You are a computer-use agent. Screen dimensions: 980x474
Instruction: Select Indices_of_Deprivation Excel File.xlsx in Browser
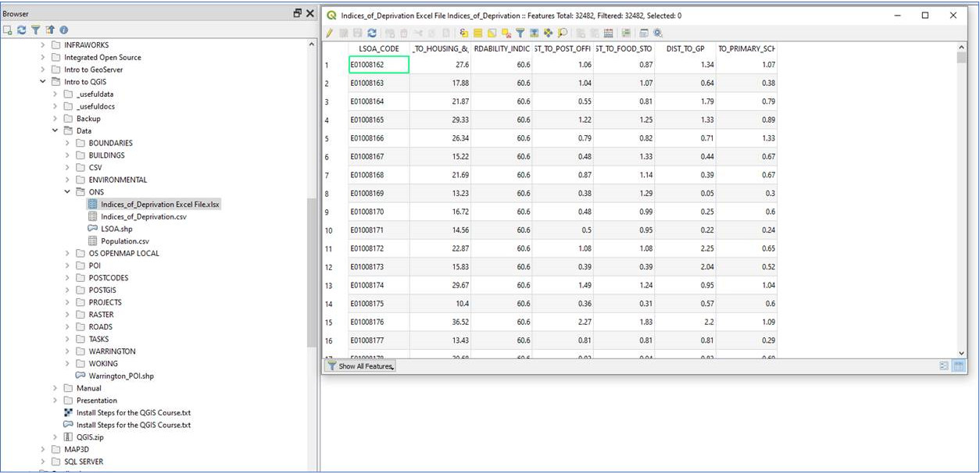point(160,205)
